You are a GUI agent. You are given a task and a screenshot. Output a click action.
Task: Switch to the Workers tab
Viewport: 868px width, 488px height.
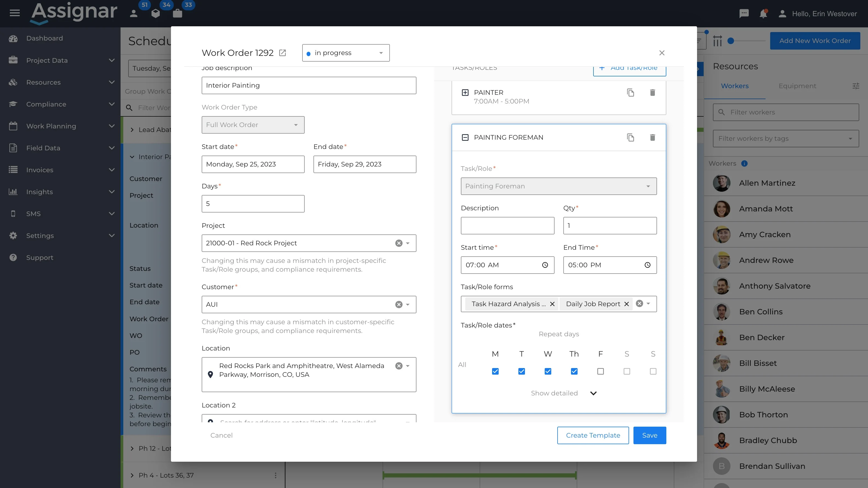click(x=735, y=86)
